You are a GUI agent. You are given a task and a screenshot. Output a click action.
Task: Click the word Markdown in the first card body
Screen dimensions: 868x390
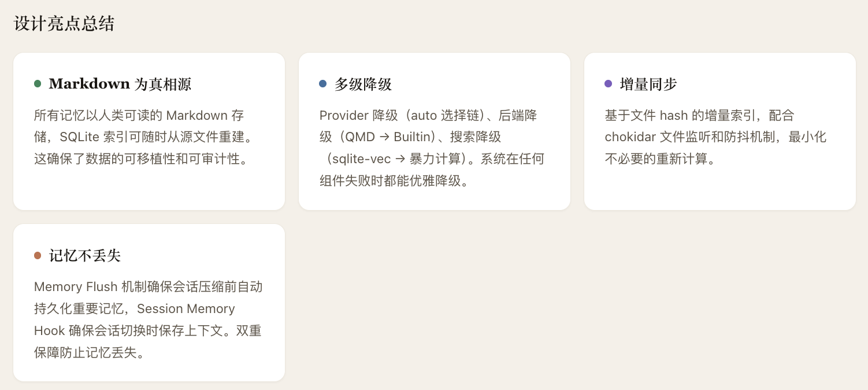(196, 115)
